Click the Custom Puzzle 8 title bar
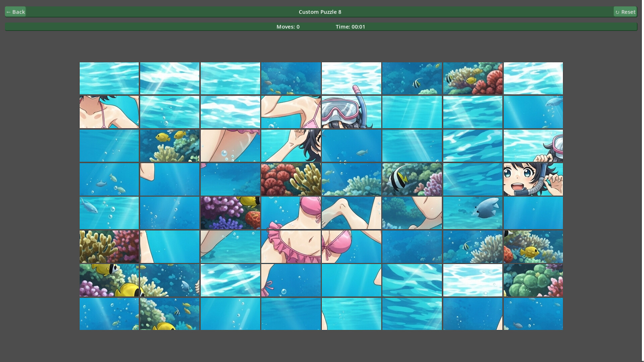The image size is (644, 362). click(319, 11)
